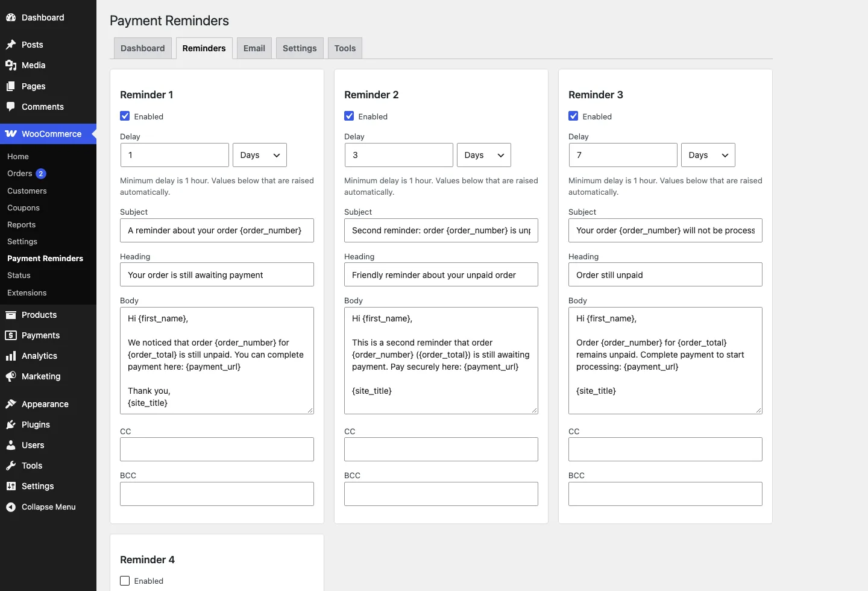This screenshot has width=868, height=591.
Task: Click 'Your order is still awaiting payment' heading field
Action: [x=217, y=274]
